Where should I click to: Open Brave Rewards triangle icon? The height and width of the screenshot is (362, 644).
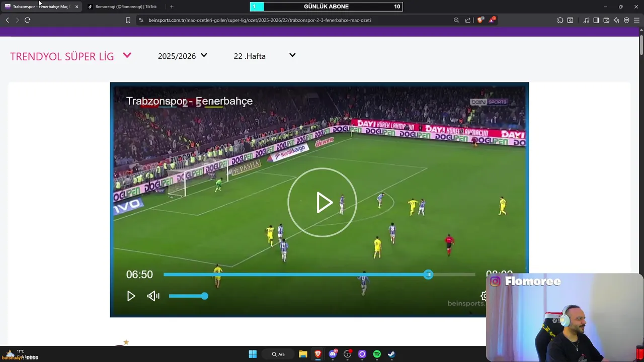tap(492, 20)
